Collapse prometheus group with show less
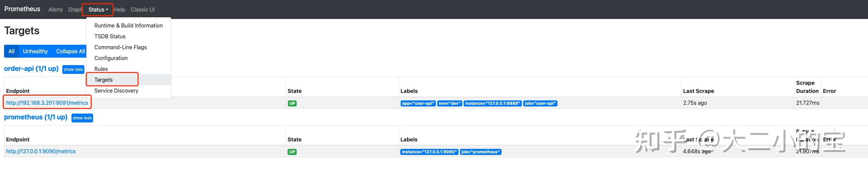 pos(82,118)
